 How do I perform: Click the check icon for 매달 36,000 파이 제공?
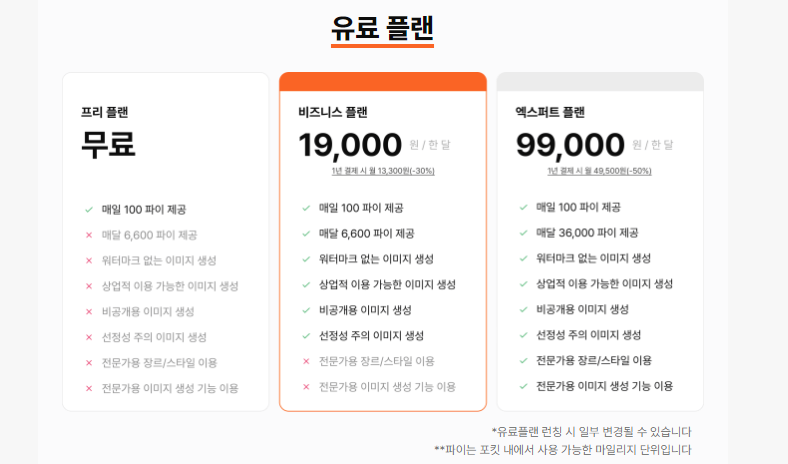523,233
